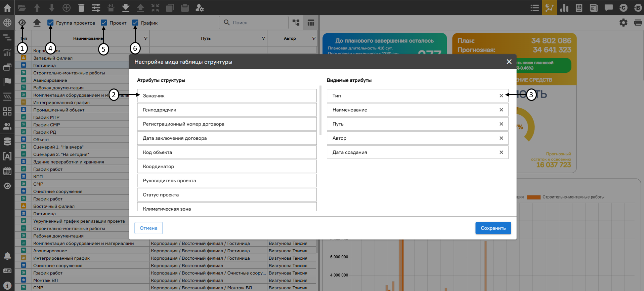Click the save floppy disk toolbar icon

(x=185, y=7)
